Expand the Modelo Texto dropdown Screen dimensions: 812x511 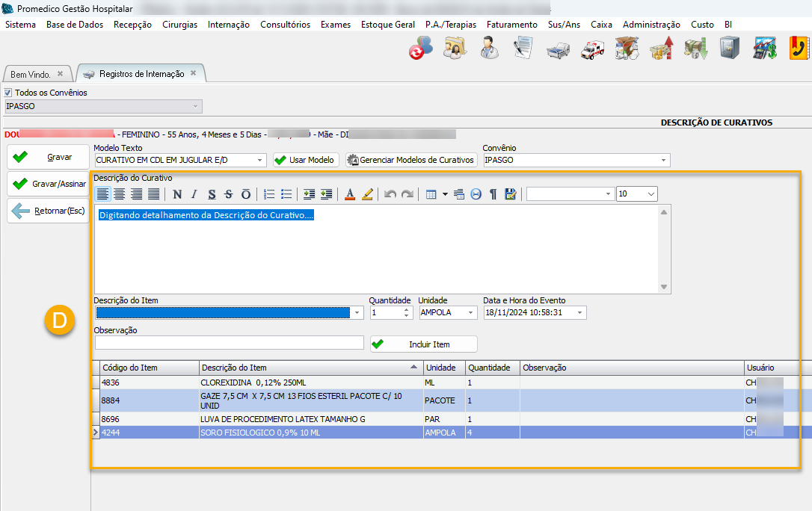coord(260,161)
